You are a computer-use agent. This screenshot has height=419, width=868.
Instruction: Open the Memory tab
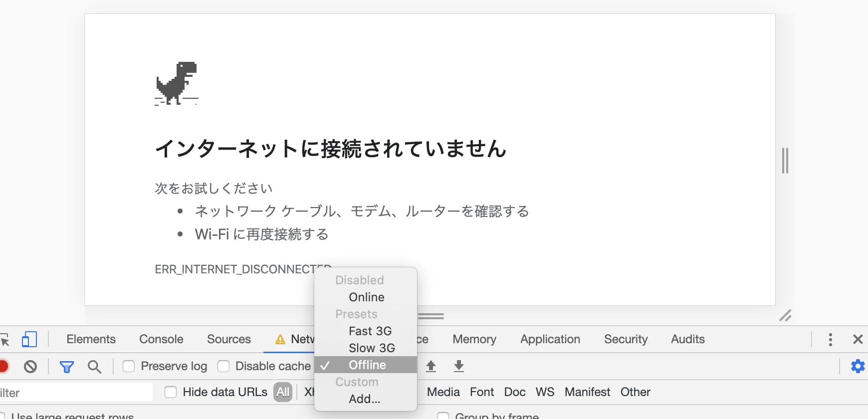(474, 339)
